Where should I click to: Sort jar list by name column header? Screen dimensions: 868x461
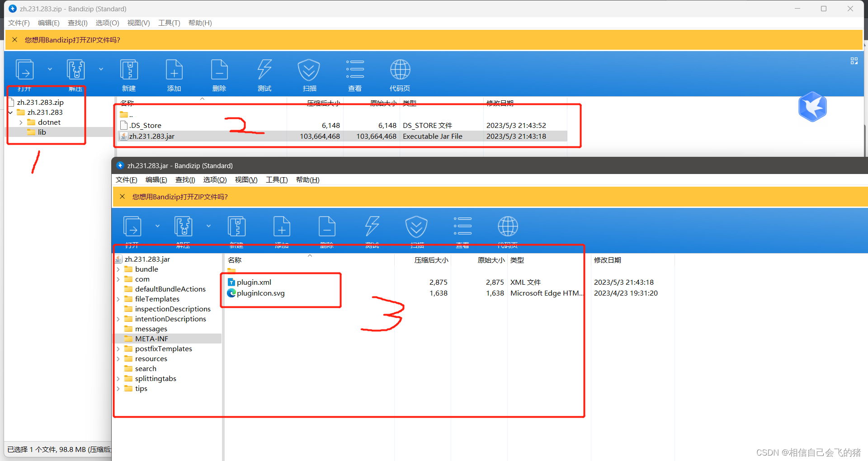click(x=235, y=260)
